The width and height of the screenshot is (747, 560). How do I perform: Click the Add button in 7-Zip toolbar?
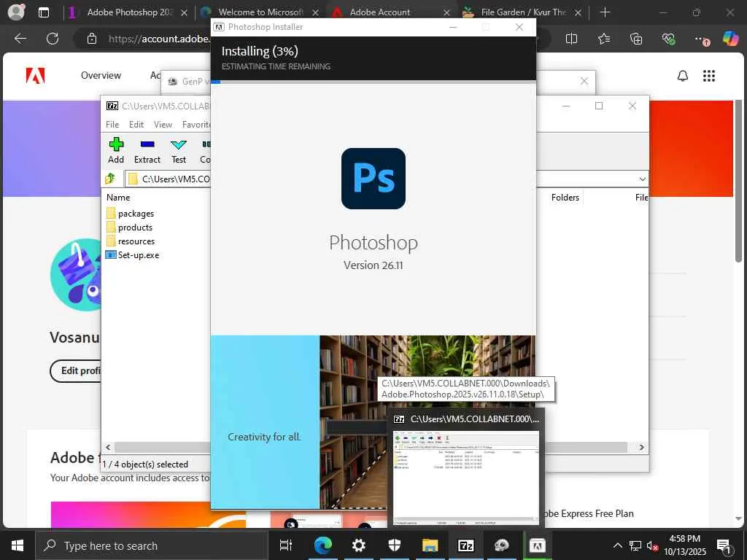[x=116, y=150]
